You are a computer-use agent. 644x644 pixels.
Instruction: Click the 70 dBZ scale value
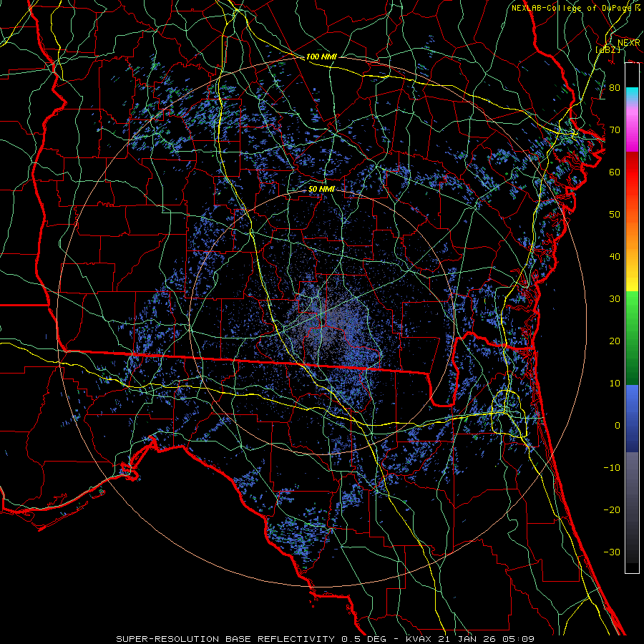tap(615, 130)
